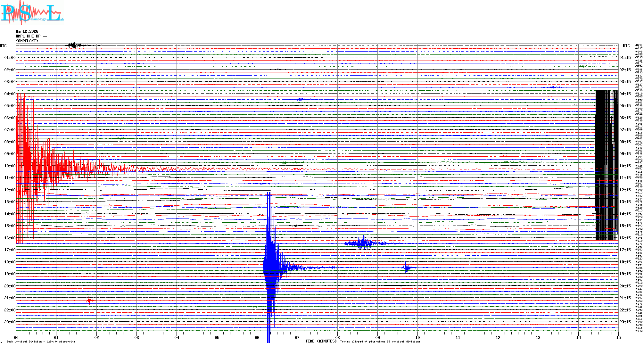The height and width of the screenshot is (346, 644).
Task: Click the vertical division microvolts note
Action: 41,342
